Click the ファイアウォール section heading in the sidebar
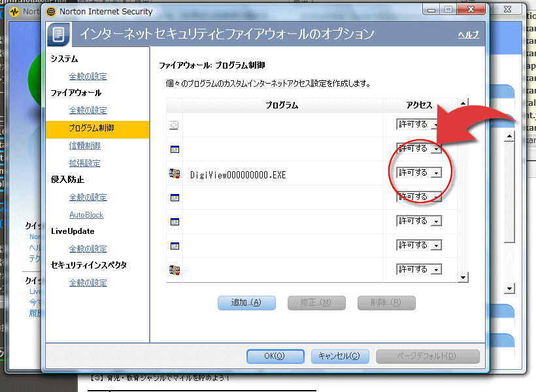Viewport: 536px width, 392px height. [x=76, y=93]
